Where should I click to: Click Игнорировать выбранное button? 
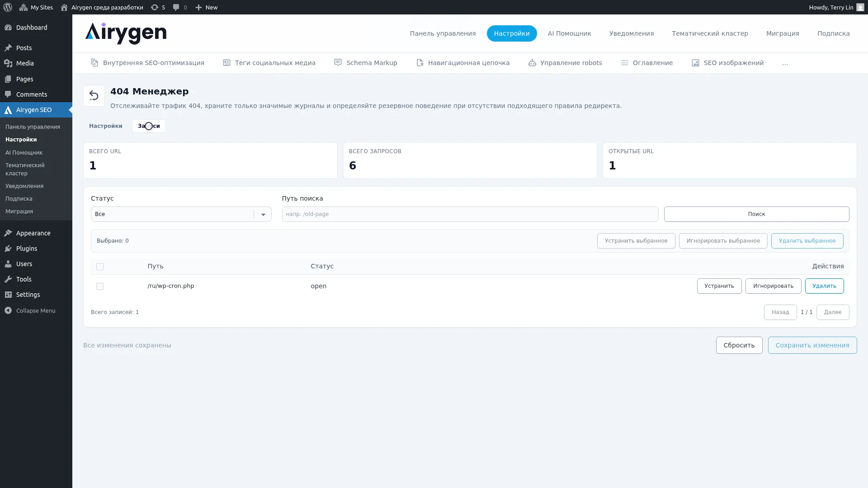[723, 241]
